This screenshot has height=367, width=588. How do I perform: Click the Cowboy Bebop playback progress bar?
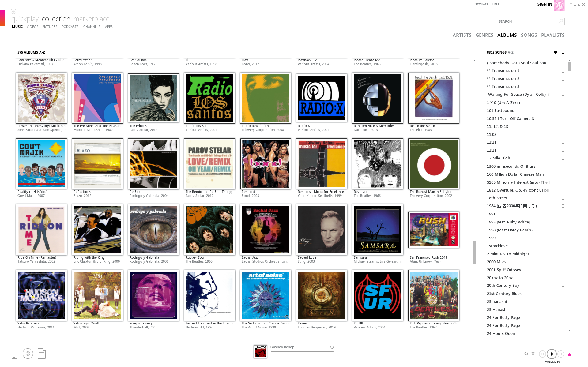click(x=302, y=352)
